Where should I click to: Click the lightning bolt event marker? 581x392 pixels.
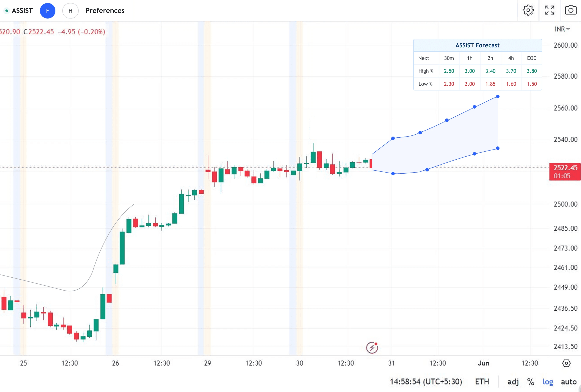(x=372, y=348)
